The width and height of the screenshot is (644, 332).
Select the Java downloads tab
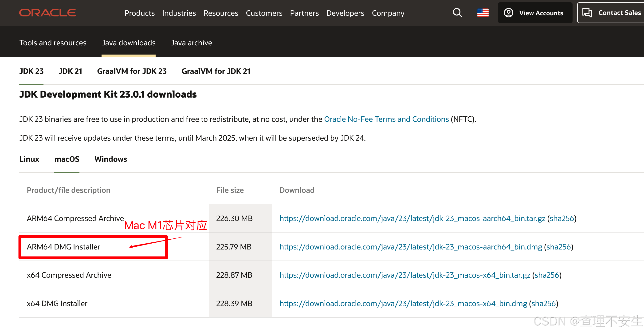point(129,43)
